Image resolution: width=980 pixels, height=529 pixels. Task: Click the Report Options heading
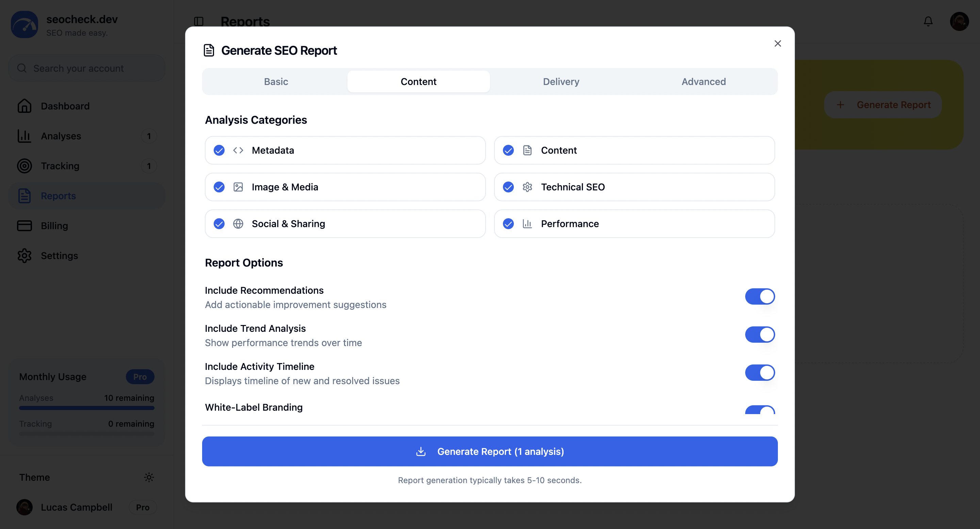point(244,263)
